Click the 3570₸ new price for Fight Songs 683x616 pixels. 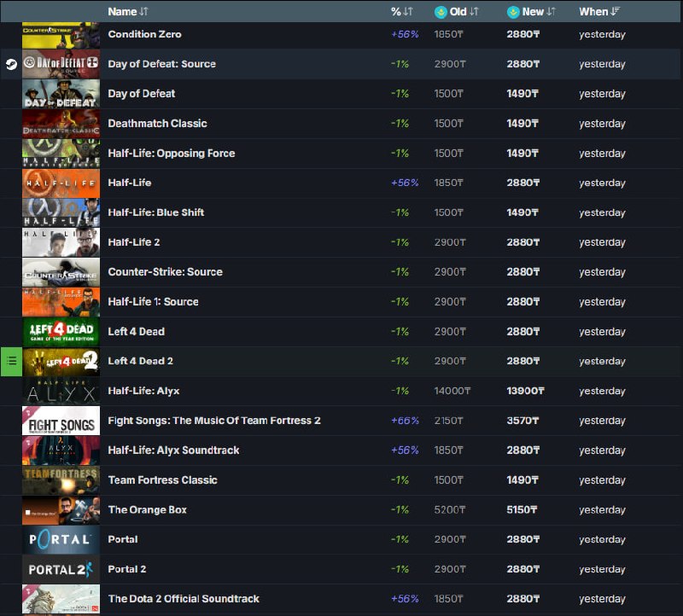[x=522, y=421]
